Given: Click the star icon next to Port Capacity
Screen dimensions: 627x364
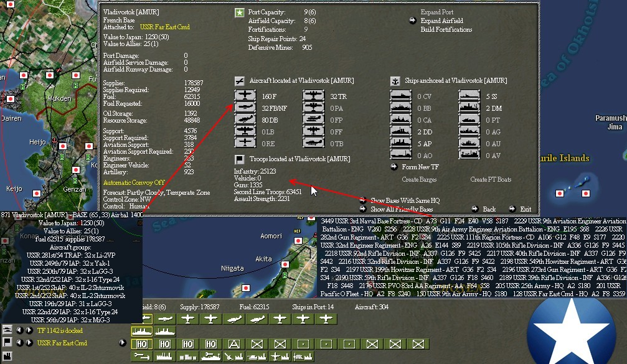Looking at the screenshot, I should (x=239, y=13).
